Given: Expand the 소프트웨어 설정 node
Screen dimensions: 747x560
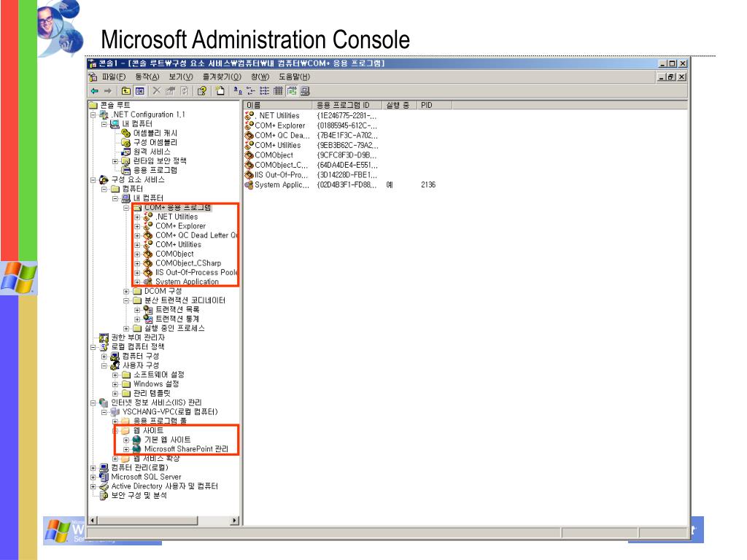Looking at the screenshot, I should coord(115,375).
